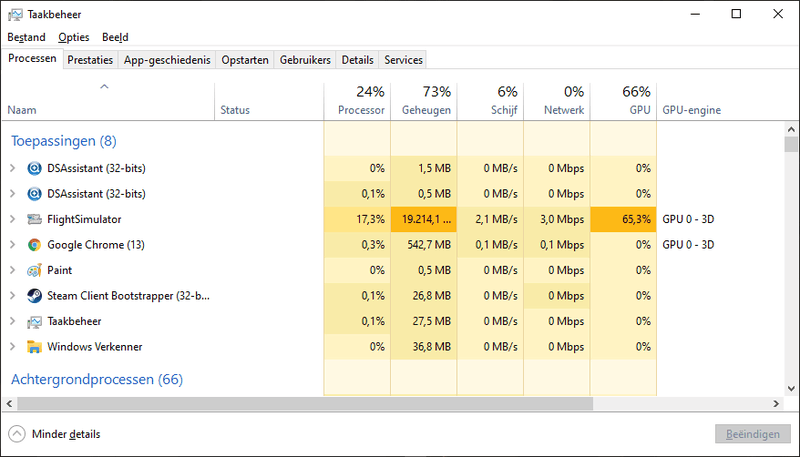Click the first DSAssistant icon (1,5 MB row)
Viewport: 800px width, 457px height.
(34, 168)
